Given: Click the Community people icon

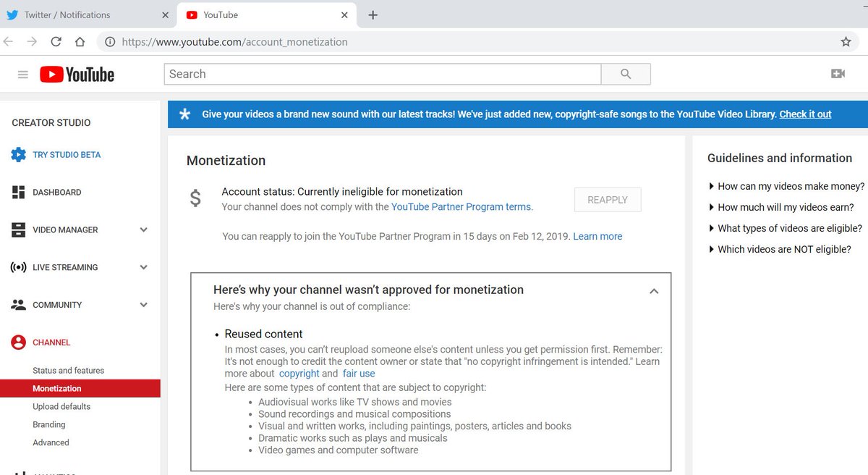Looking at the screenshot, I should click(19, 305).
